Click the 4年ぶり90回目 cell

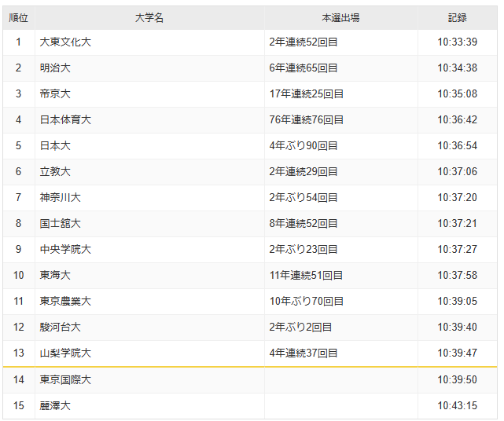341,146
